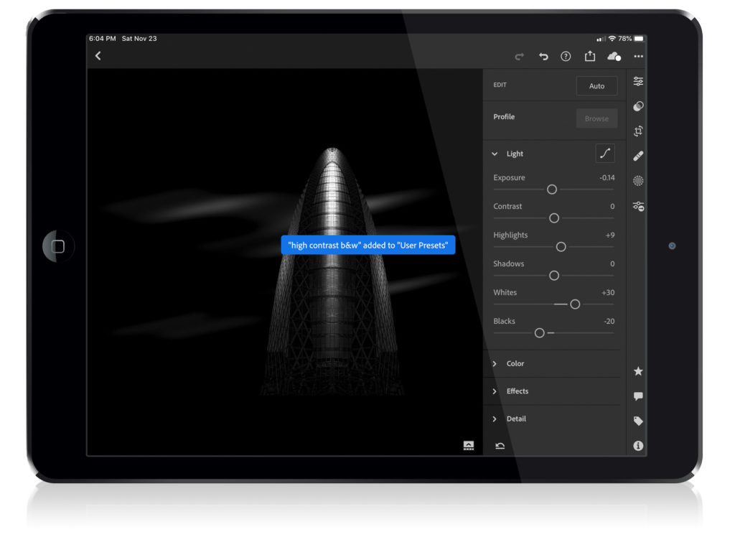Viewport: 735px width, 560px height.
Task: Open the share export icon
Action: (x=590, y=56)
